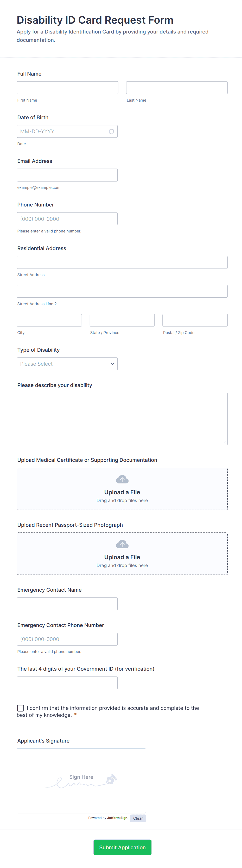Select the Street Address Line 2 field
Image resolution: width=242 pixels, height=868 pixels.
point(122,291)
